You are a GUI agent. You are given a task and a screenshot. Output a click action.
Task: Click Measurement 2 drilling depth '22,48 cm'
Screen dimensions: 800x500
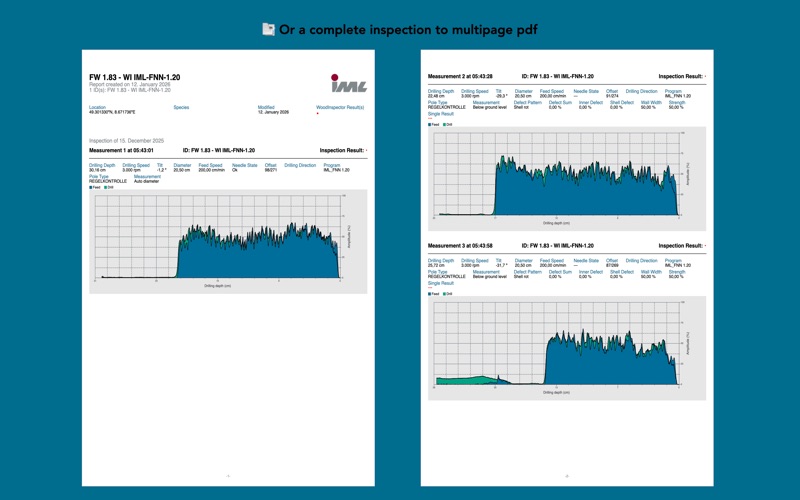(437, 96)
